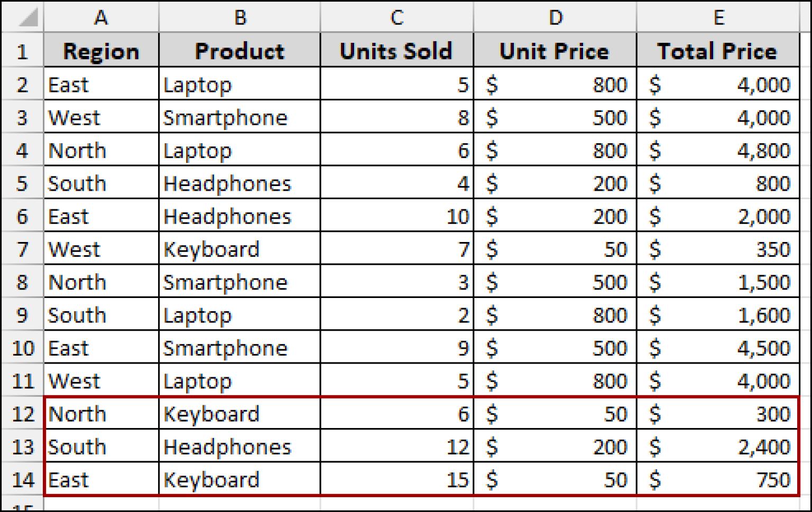This screenshot has height=512, width=812.
Task: Click the select-all triangle corner button
Action: click(x=21, y=17)
